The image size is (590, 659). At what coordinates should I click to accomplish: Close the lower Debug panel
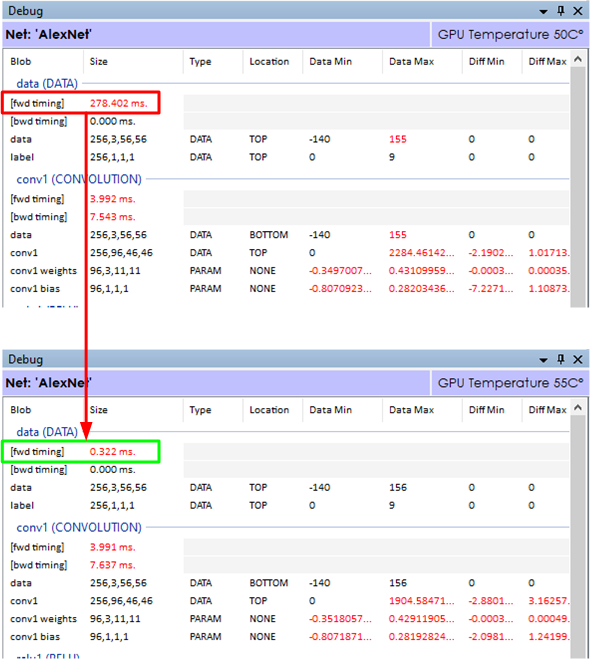tap(578, 359)
